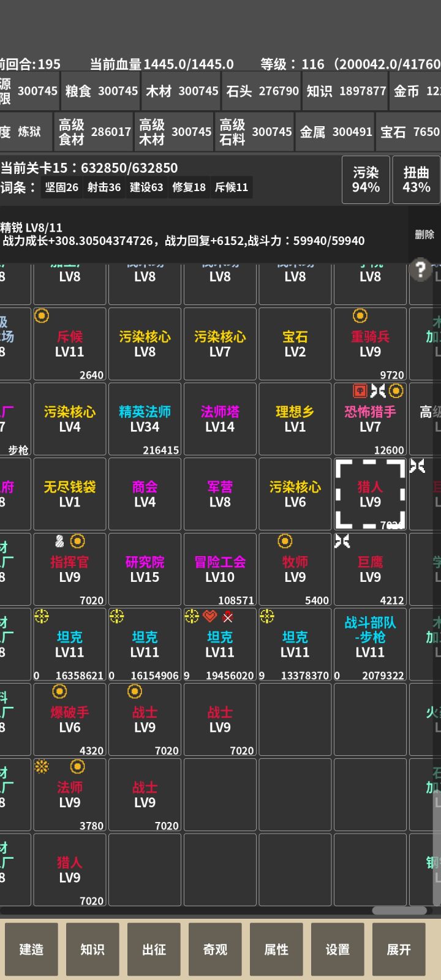
Task: Select the 污染核心 LV4 tile
Action: point(70,420)
